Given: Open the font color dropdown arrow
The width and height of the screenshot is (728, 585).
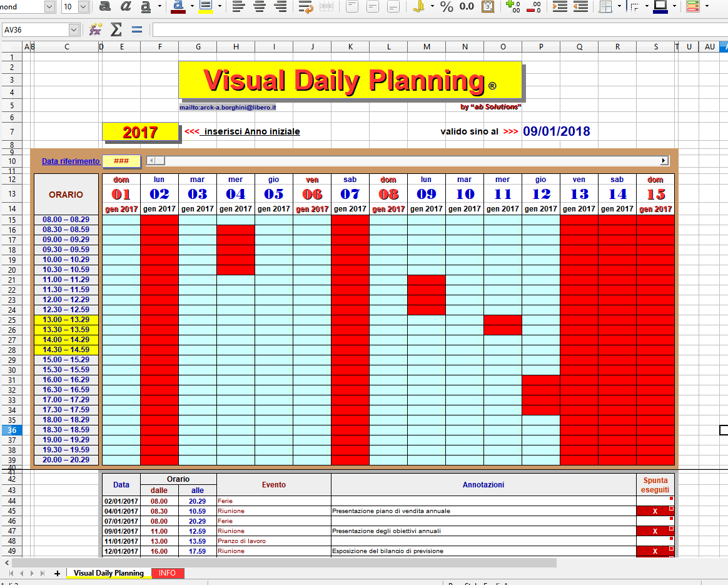Looking at the screenshot, I should pos(192,6).
